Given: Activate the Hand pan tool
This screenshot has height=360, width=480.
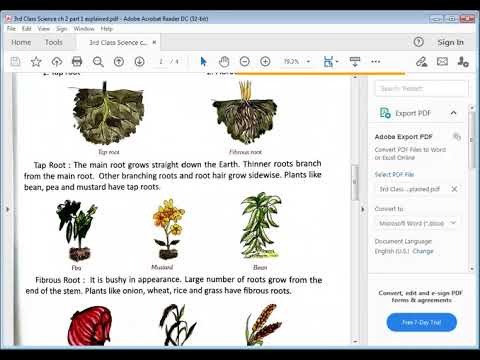Looking at the screenshot, I should [x=224, y=62].
